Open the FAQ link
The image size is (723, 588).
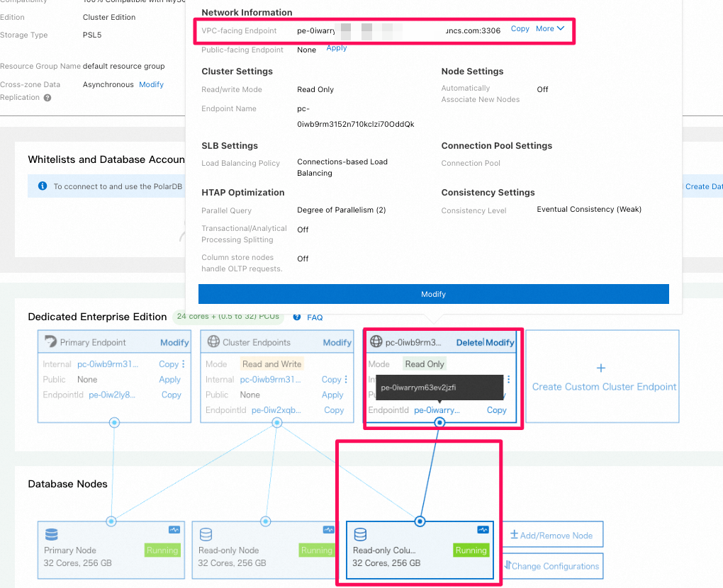click(315, 317)
